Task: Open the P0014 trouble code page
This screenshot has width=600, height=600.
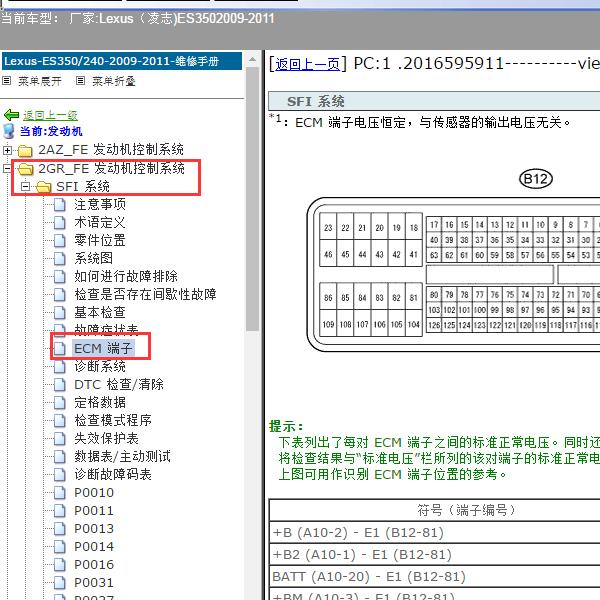Action: pyautogui.click(x=94, y=546)
